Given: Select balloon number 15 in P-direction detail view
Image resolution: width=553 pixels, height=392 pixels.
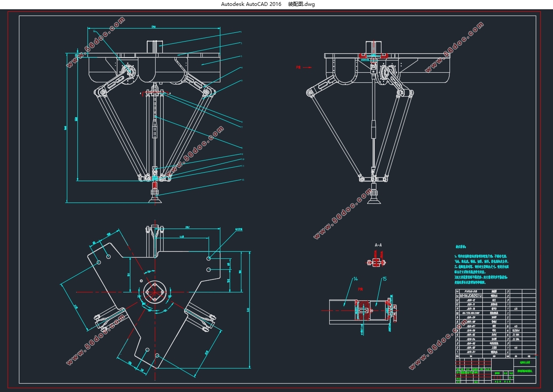Looking at the screenshot, I should [384, 279].
